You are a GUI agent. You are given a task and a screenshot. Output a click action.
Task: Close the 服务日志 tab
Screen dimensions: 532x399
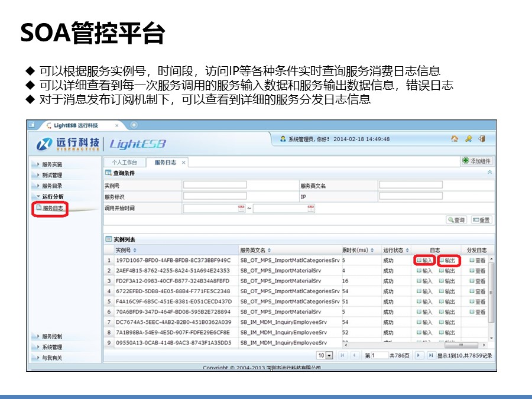click(x=184, y=163)
